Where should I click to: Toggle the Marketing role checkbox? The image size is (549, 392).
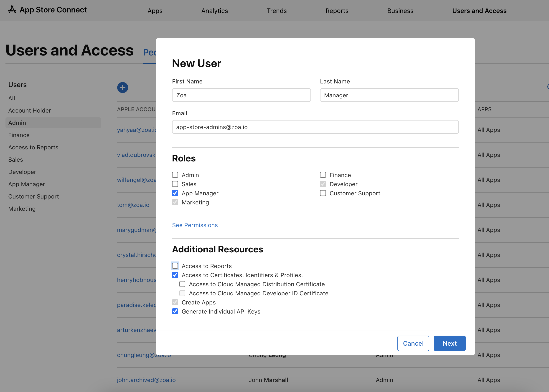[x=175, y=202]
